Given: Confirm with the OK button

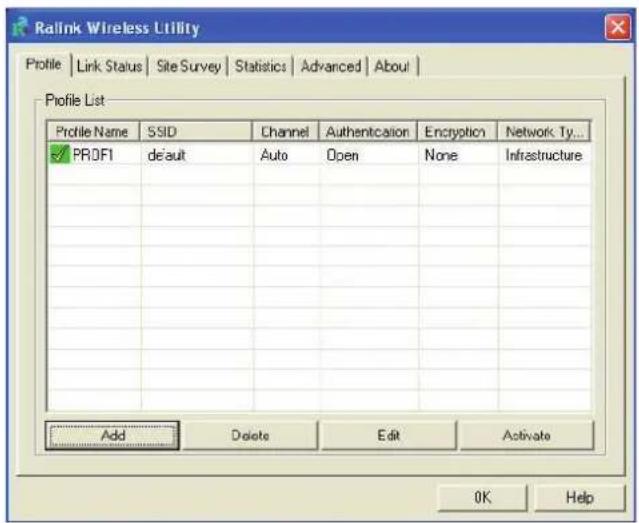Looking at the screenshot, I should 484,497.
